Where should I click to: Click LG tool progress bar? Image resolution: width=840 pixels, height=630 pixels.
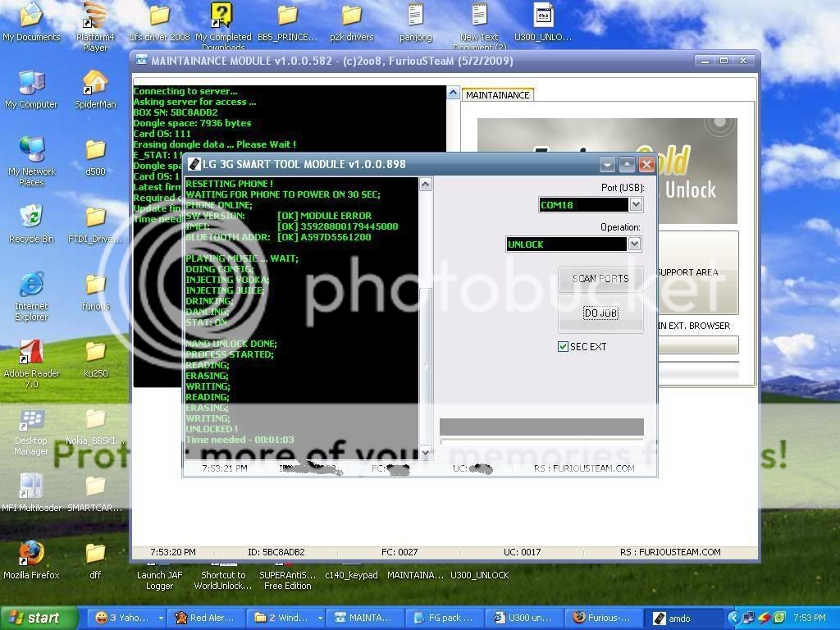click(x=541, y=427)
